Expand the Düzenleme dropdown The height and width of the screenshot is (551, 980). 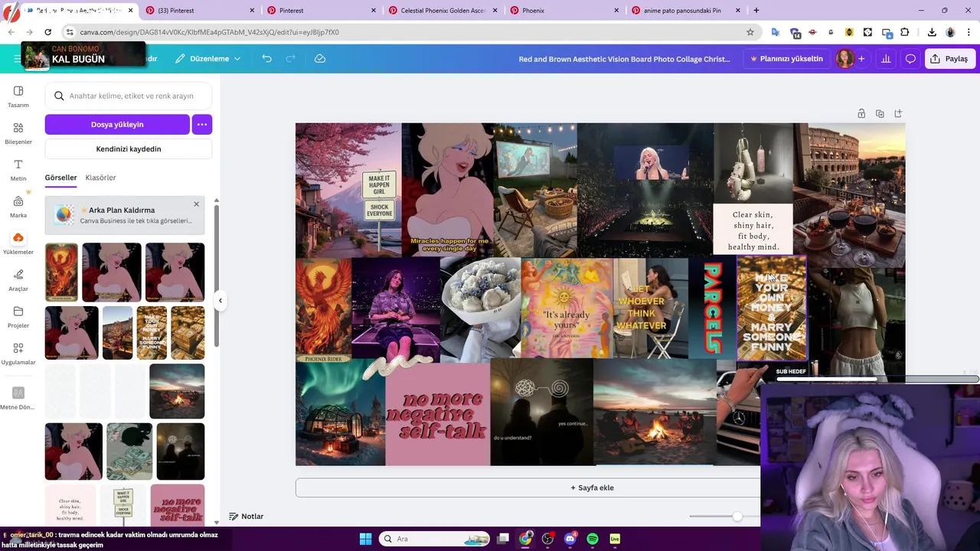pos(207,58)
